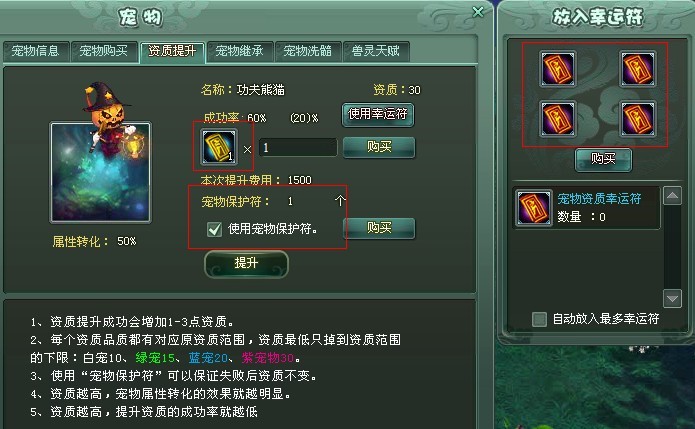Click the pumpkin-head pet portrait

point(101,172)
